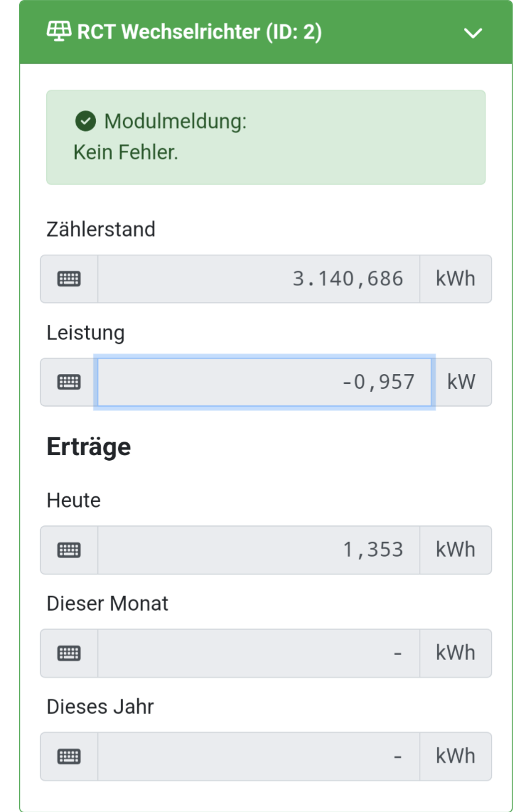Click the keyboard icon next to Zählerstand
The image size is (531, 812).
(69, 279)
